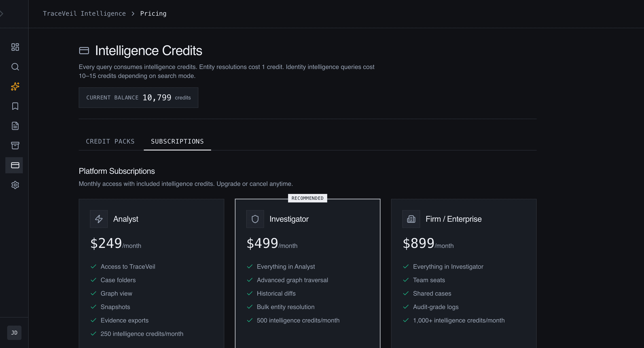Stay on the Subscriptions tab

(177, 141)
